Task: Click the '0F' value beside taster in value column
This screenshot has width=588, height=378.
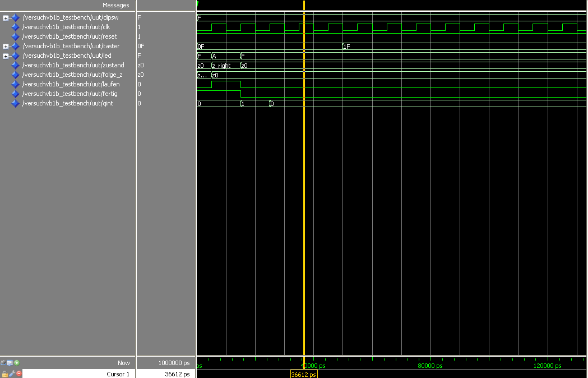Action: (141, 46)
